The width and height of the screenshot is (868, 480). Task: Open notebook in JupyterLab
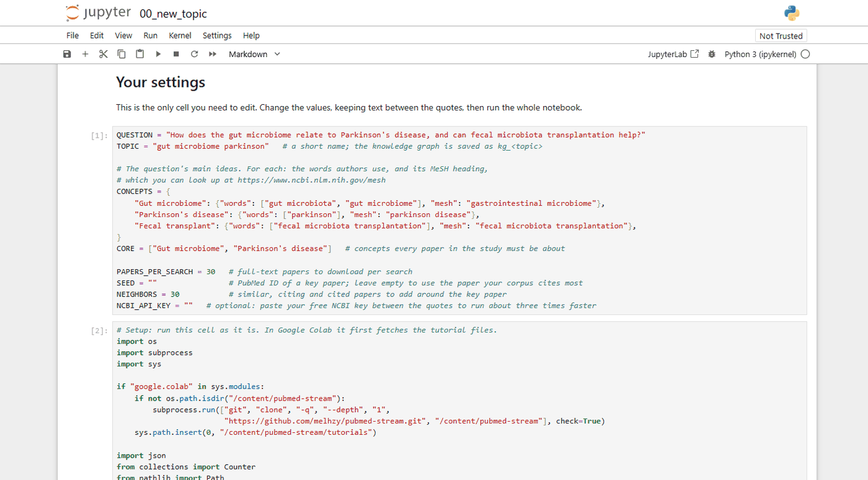(673, 54)
